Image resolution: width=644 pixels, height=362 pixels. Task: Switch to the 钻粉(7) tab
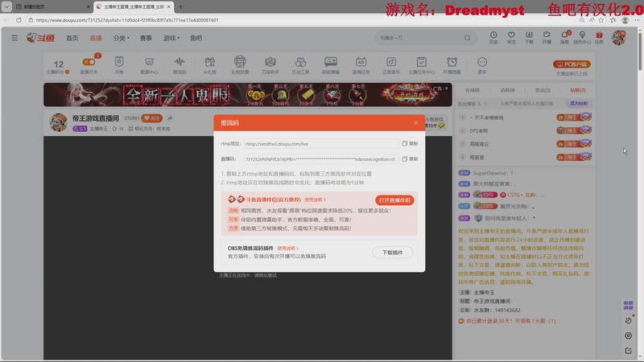tap(578, 90)
